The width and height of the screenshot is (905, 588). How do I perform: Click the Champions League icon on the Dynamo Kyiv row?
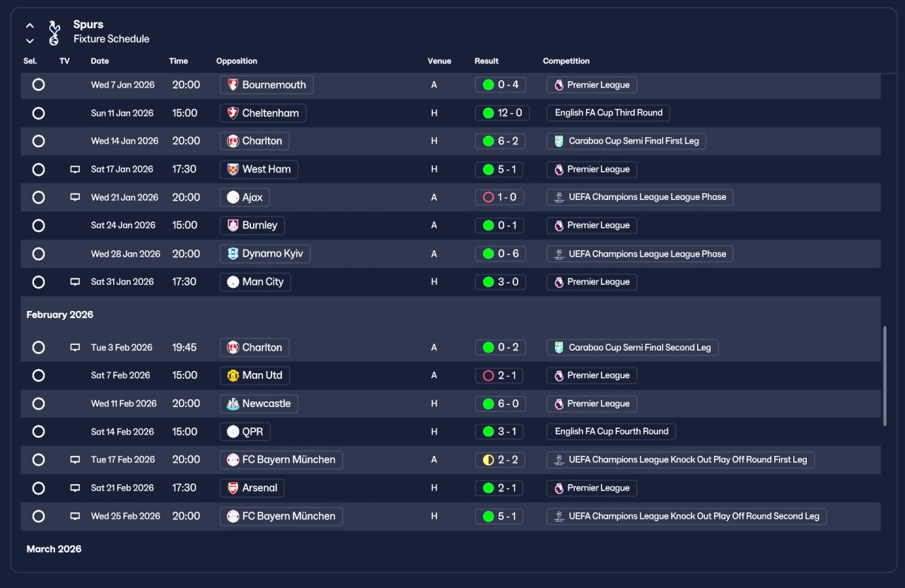(x=559, y=254)
